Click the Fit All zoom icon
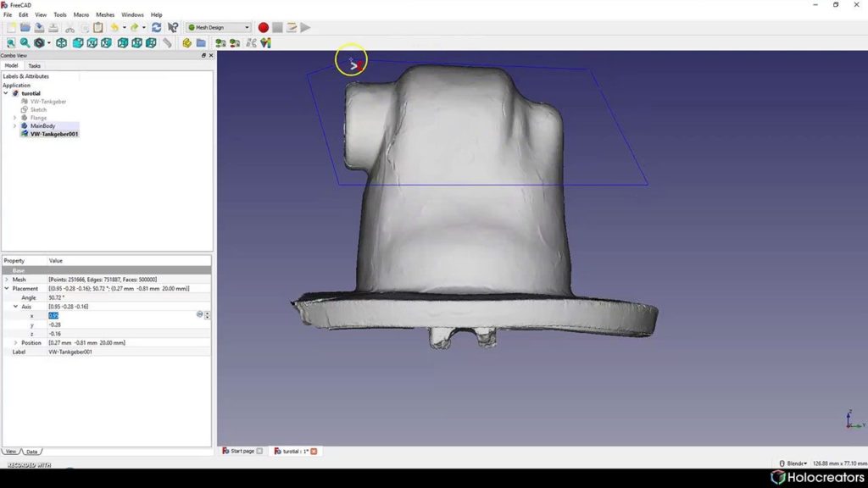Viewport: 868px width, 488px height. click(11, 43)
